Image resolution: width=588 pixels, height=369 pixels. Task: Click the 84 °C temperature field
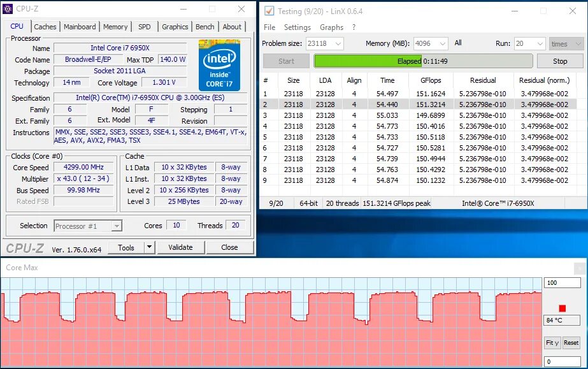click(x=562, y=320)
